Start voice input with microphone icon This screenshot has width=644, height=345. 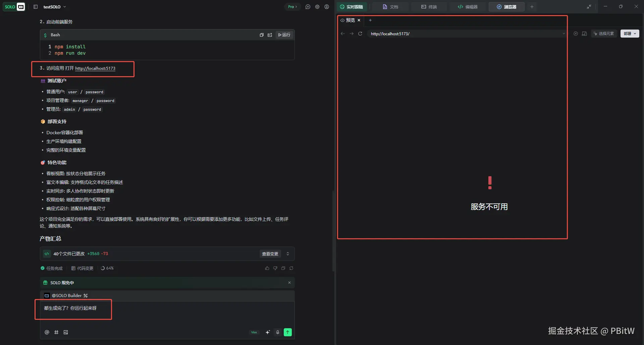(278, 332)
